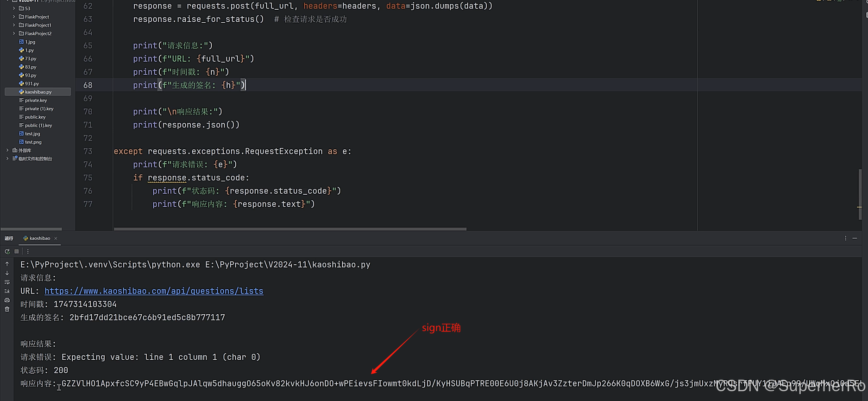The height and width of the screenshot is (401, 868).
Task: Click the Expecting value error line
Action: coord(140,357)
